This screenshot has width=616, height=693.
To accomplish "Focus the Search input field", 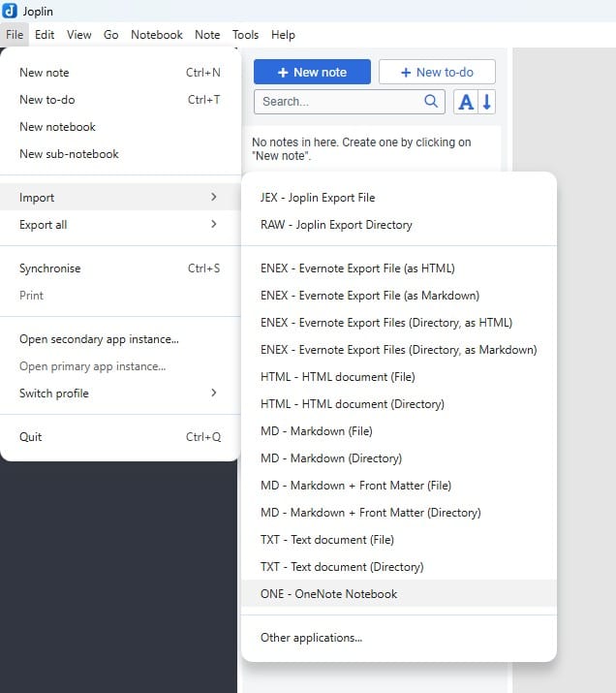I will tap(339, 102).
